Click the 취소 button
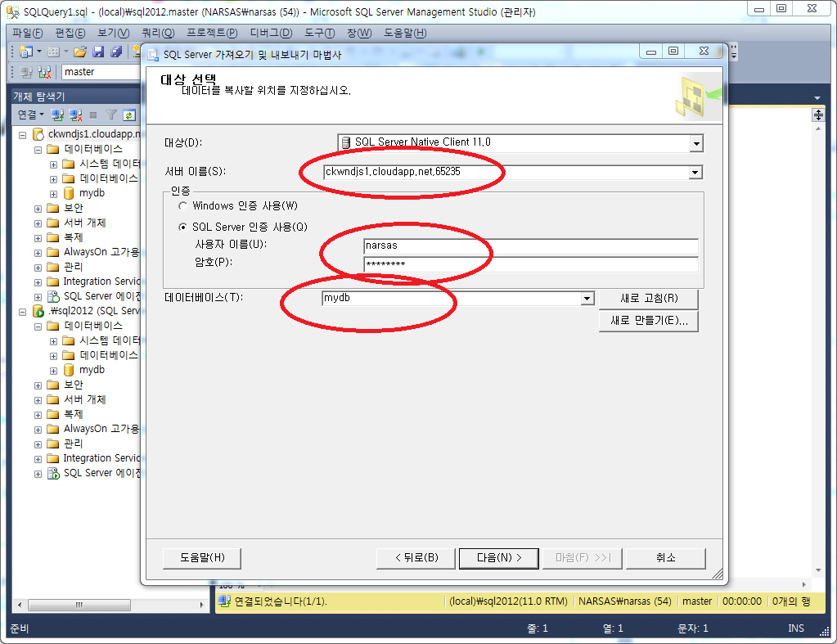Viewport: 837px width, 644px height. point(666,558)
